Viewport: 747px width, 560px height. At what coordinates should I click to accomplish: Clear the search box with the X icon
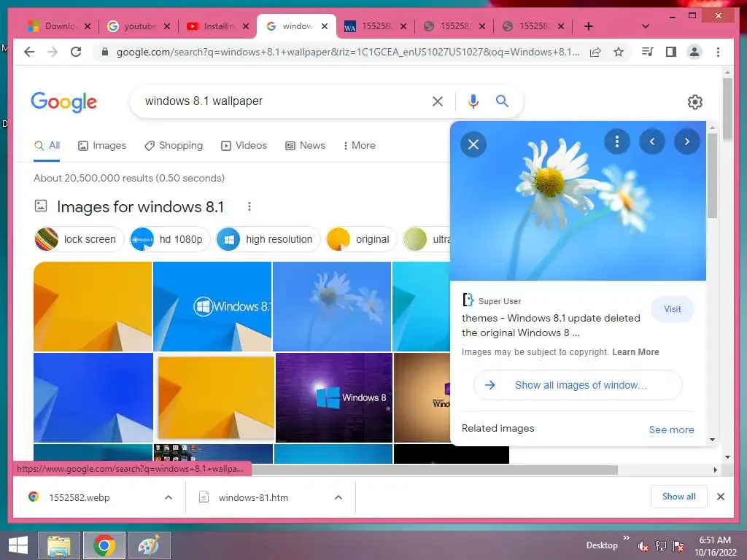pos(438,101)
